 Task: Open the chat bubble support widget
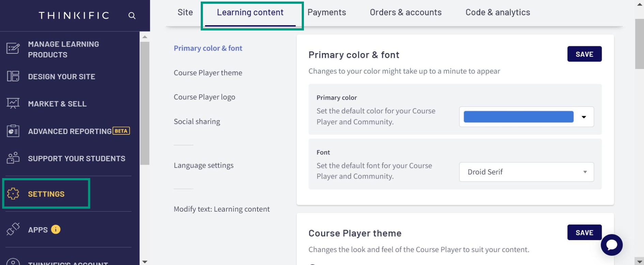[612, 245]
